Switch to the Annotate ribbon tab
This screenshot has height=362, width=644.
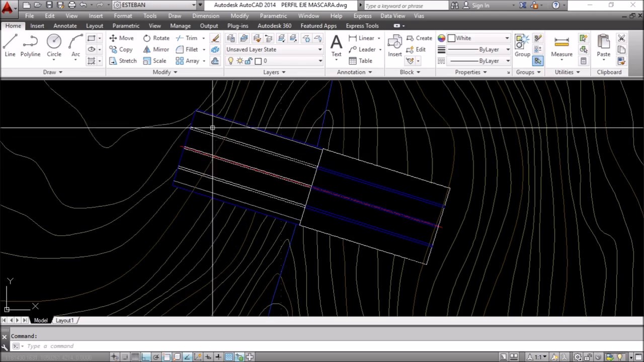[x=65, y=26]
